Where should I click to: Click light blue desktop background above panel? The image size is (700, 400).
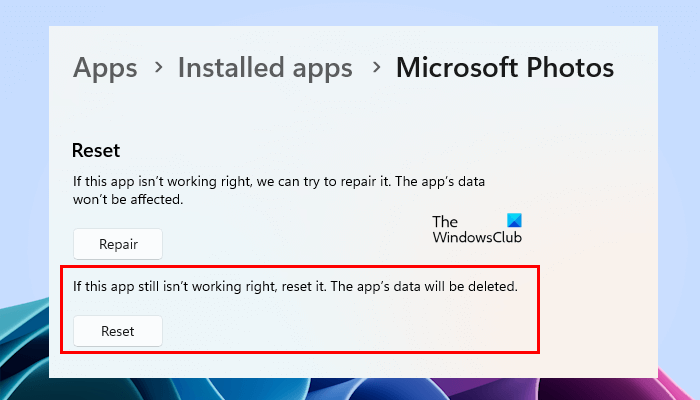[x=350, y=13]
